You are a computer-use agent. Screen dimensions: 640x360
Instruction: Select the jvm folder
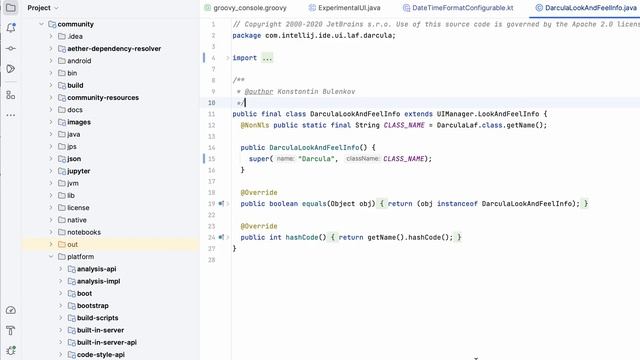(x=73, y=183)
